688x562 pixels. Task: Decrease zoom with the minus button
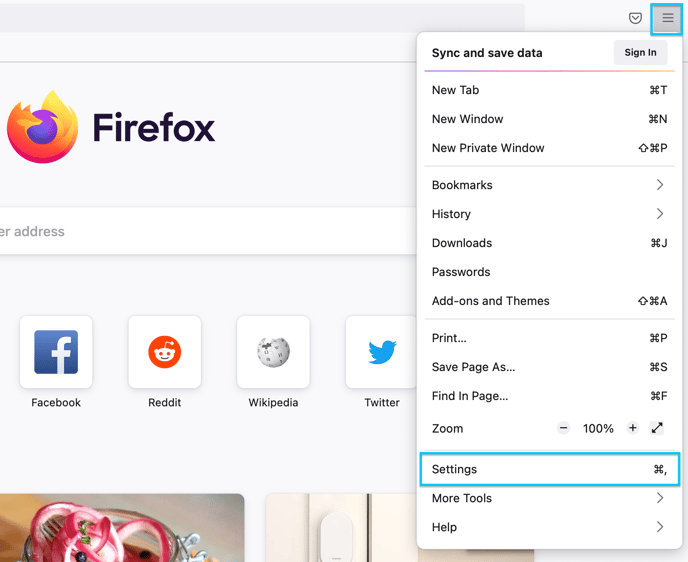[x=563, y=428]
